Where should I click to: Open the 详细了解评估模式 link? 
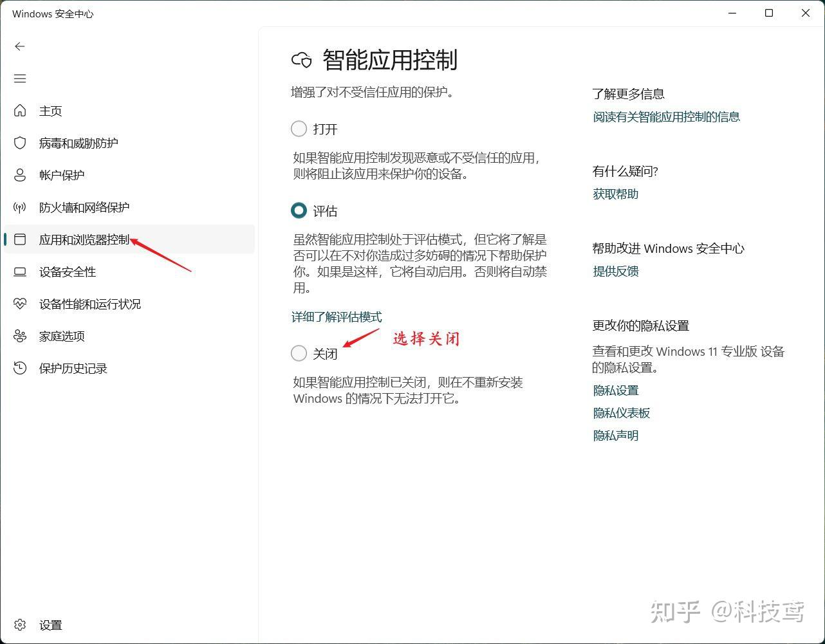337,317
